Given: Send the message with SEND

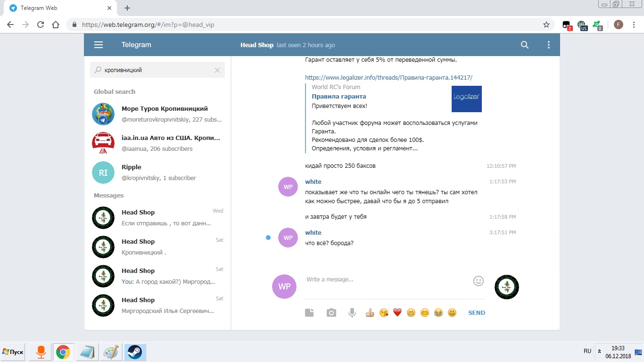Looking at the screenshot, I should pyautogui.click(x=477, y=313).
